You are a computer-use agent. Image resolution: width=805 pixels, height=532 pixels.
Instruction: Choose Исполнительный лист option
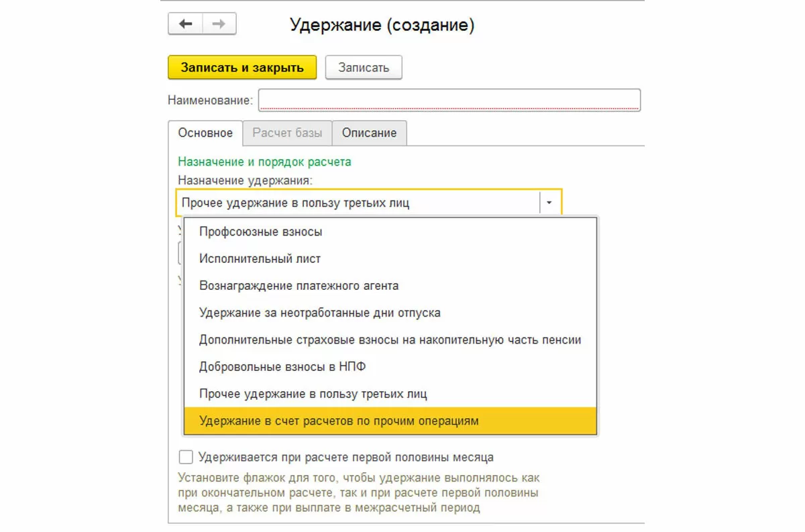coord(260,258)
